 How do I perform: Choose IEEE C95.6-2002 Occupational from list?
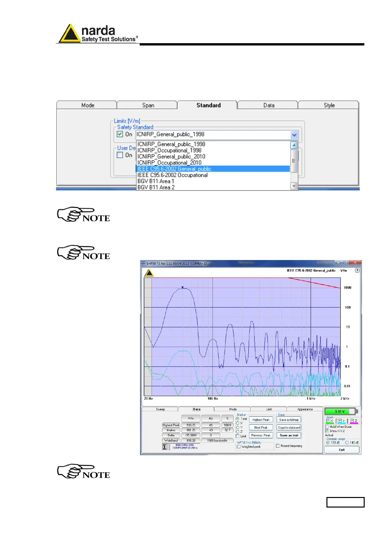[172, 175]
